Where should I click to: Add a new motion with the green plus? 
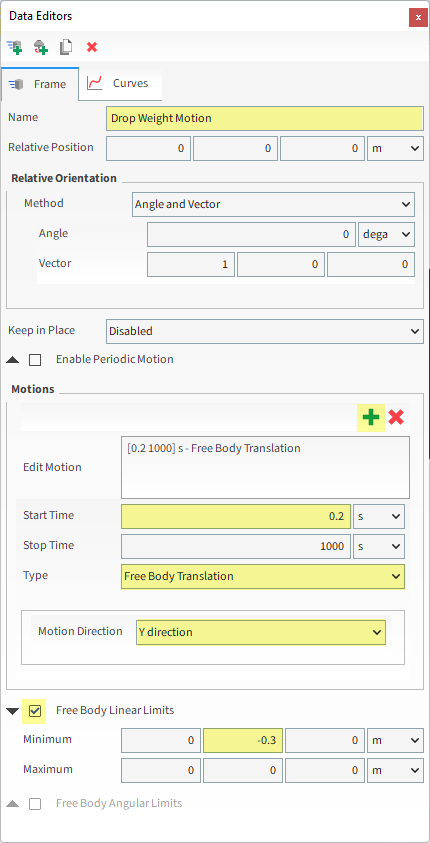371,418
